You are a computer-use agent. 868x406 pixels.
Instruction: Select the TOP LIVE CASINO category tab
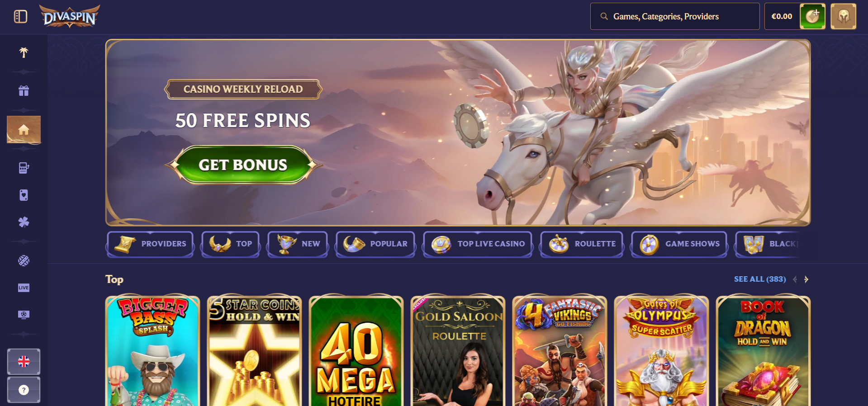(478, 244)
